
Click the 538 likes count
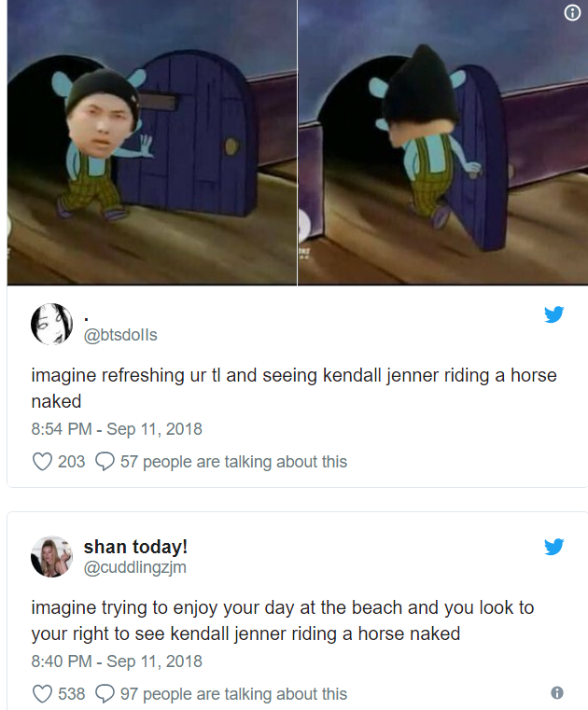point(72,694)
